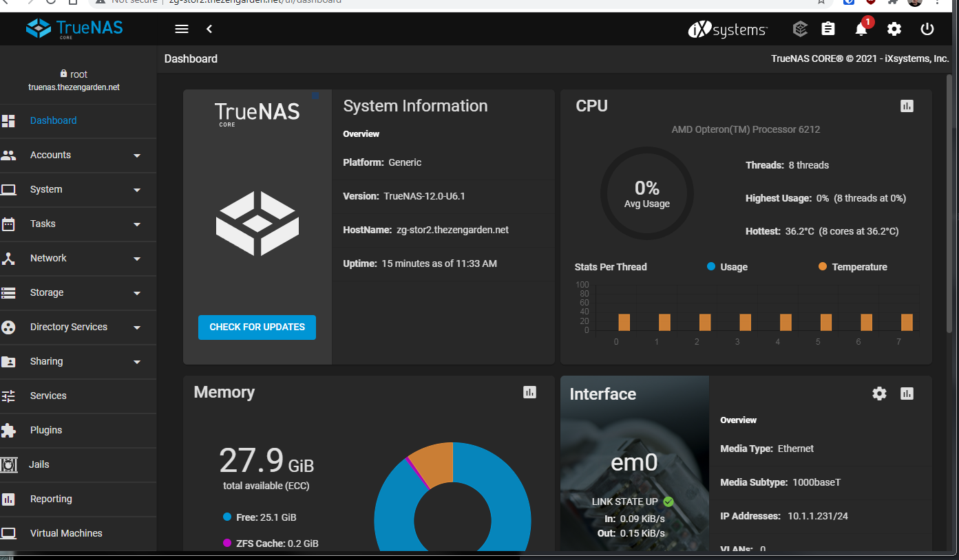
Task: Open the task manager clipboard icon
Action: point(828,29)
